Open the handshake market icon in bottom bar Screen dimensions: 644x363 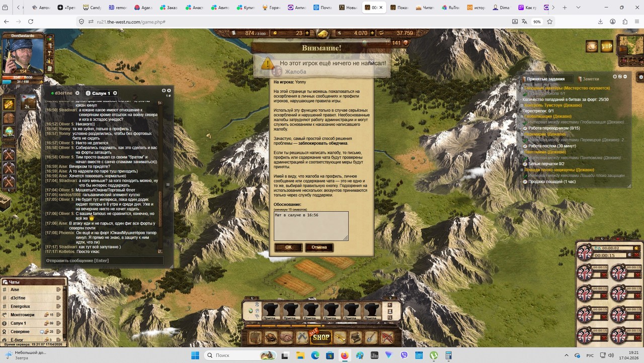click(287, 337)
